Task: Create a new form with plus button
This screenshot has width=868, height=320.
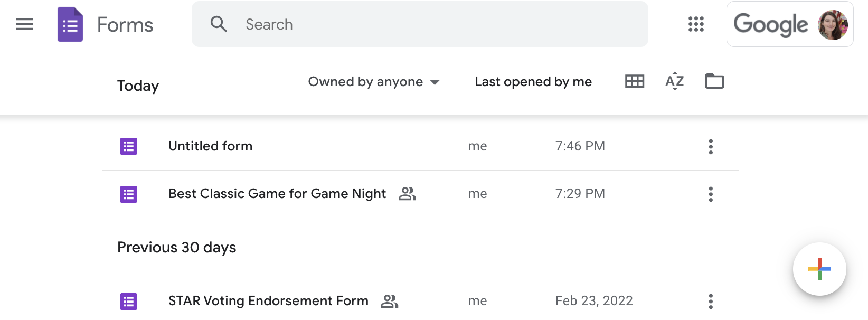Action: [819, 269]
